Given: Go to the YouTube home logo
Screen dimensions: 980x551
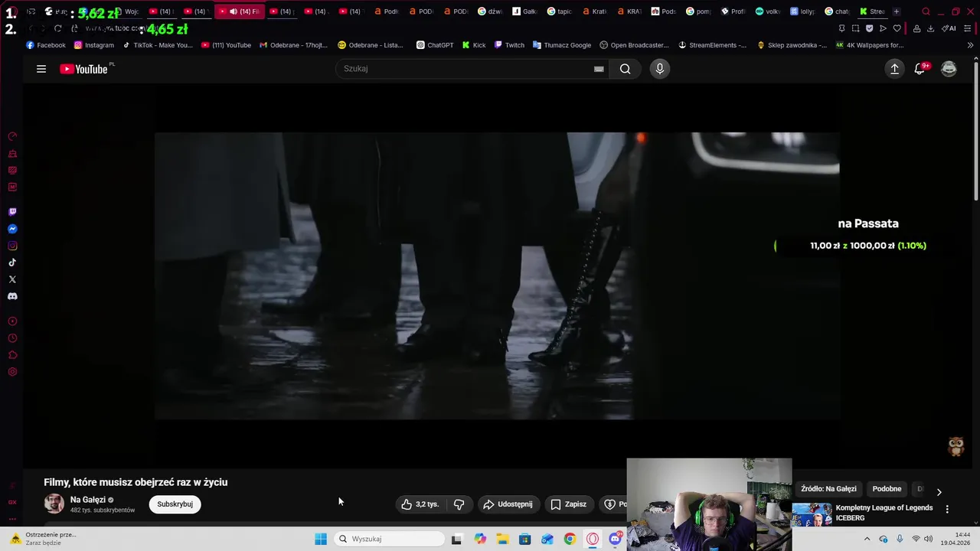Looking at the screenshot, I should tap(84, 69).
